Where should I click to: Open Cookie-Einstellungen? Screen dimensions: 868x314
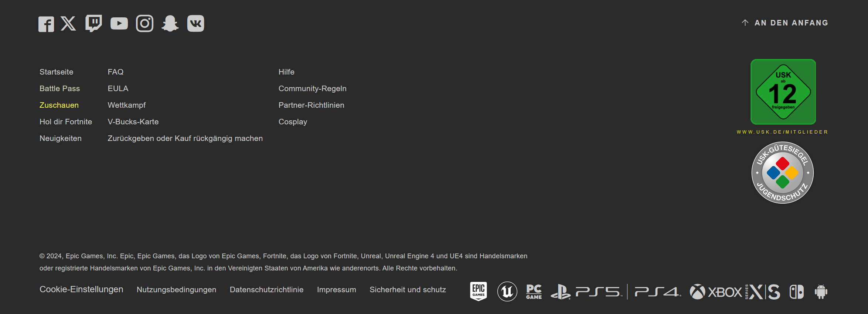pos(81,290)
